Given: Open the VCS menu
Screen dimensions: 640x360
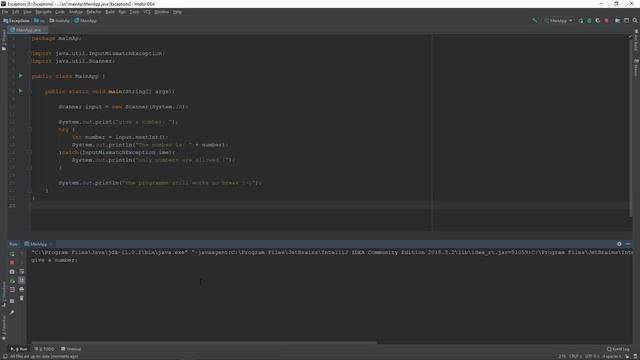Looking at the screenshot, I should pos(147,12).
